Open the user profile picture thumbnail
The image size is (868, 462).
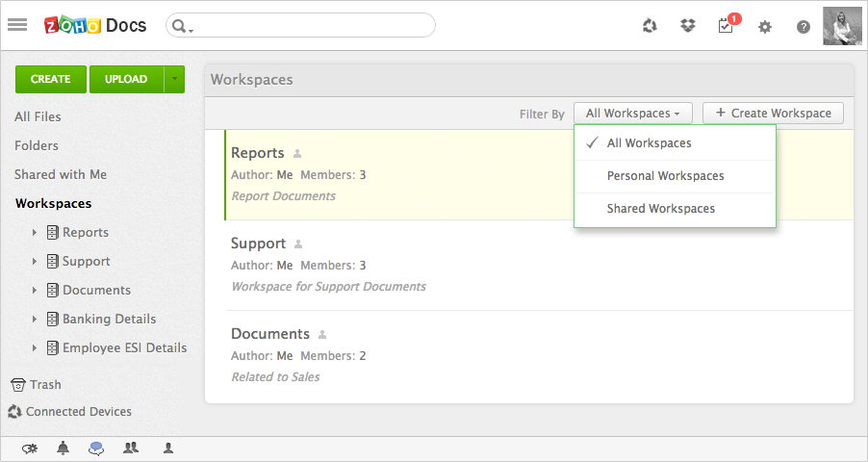tap(842, 26)
